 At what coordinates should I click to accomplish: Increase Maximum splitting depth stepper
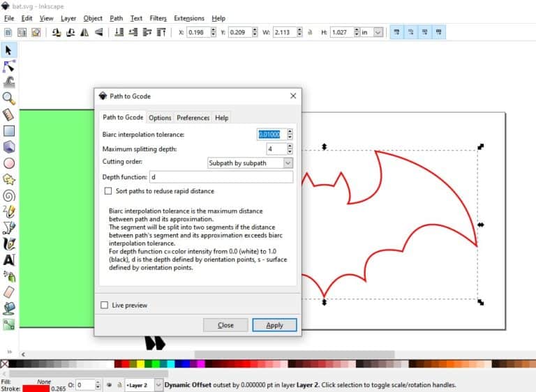pyautogui.click(x=290, y=146)
